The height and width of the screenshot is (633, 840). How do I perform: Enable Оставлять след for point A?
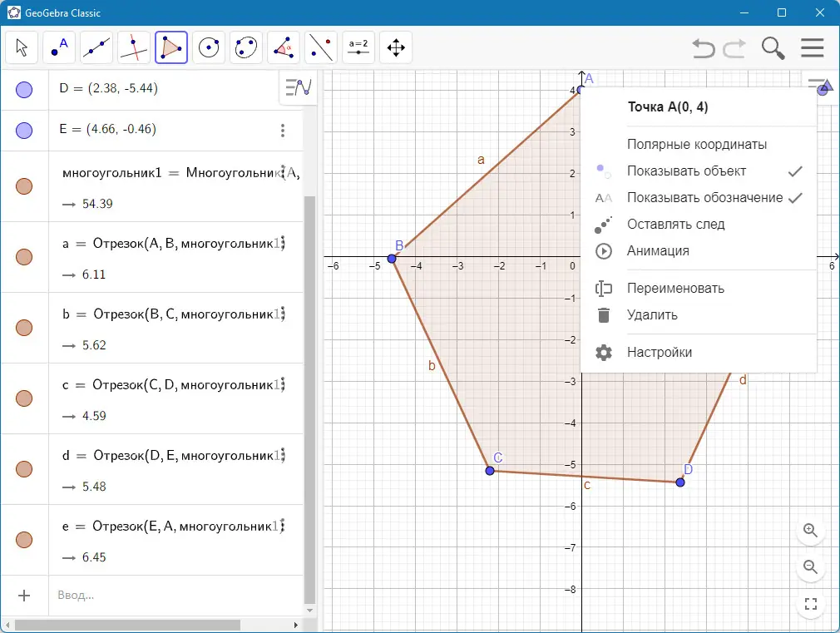699,224
